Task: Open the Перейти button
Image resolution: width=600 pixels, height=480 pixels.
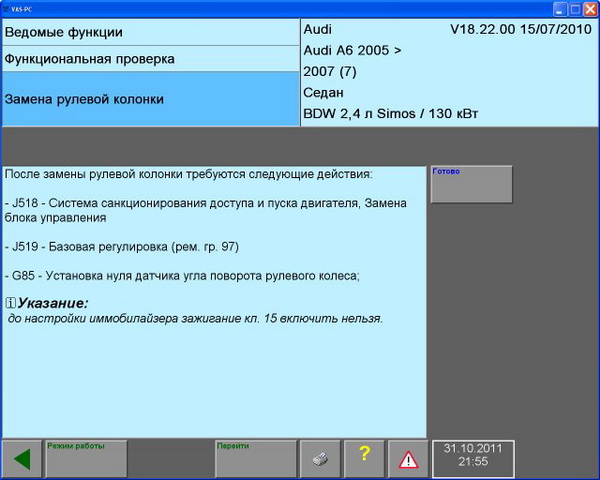Action: pos(256,459)
